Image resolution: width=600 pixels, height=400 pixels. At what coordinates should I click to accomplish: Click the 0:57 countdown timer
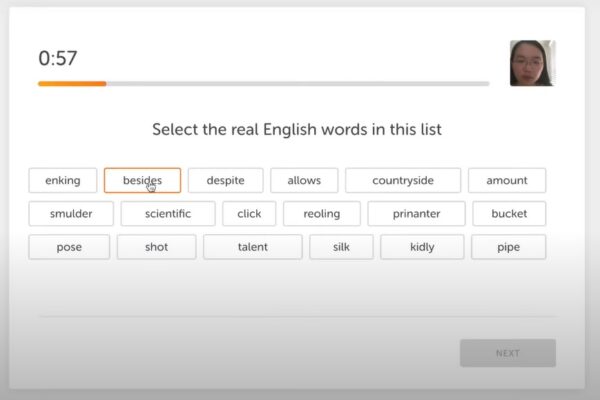(x=58, y=58)
